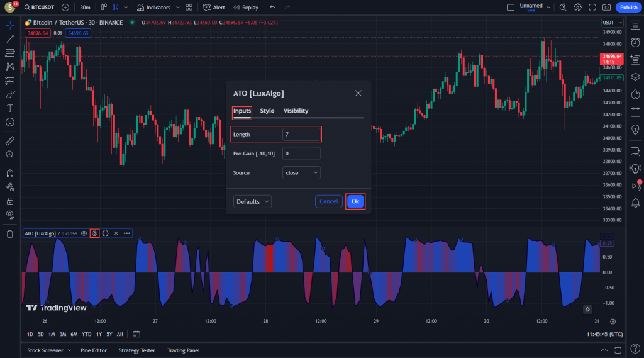
Task: Click the Pre-Gain input field
Action: coord(301,154)
